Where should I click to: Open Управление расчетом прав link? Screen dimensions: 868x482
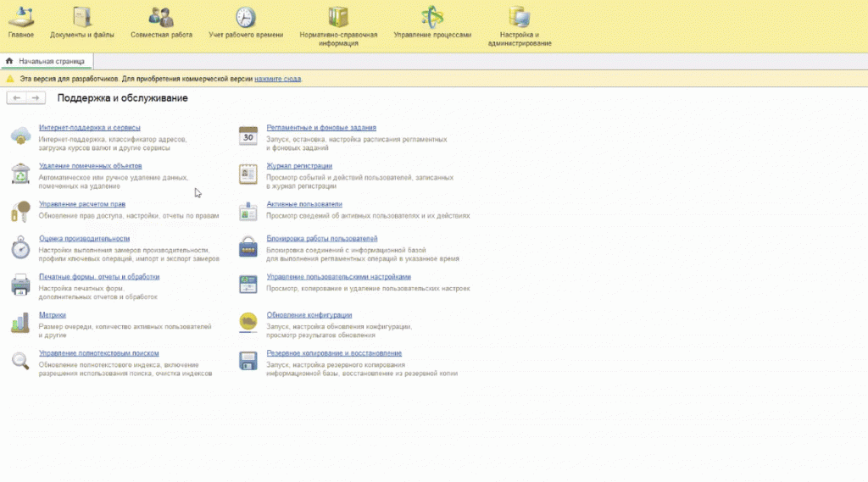[x=82, y=204]
